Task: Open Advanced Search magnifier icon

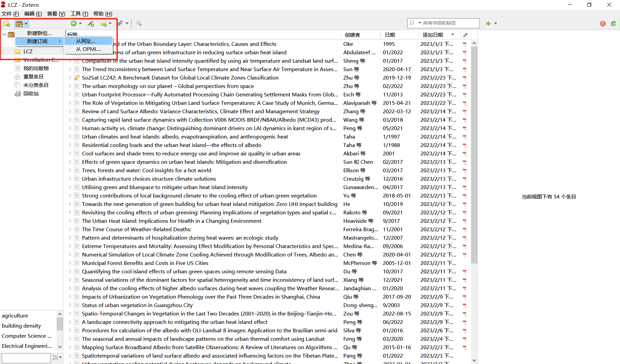Action: click(139, 23)
